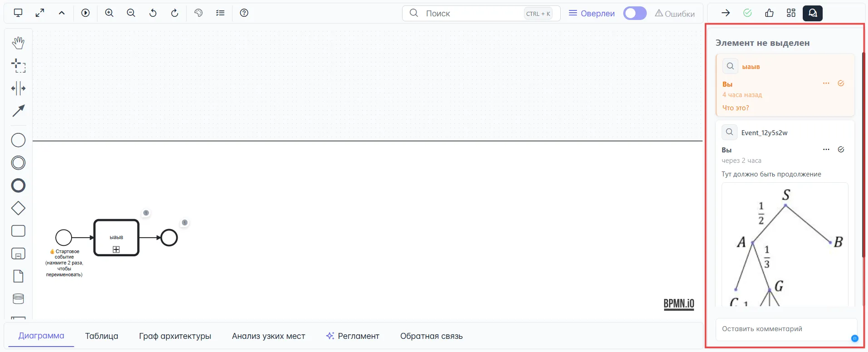Click the zoom in magnifier icon
This screenshot has height=352, width=868.
[x=109, y=13]
